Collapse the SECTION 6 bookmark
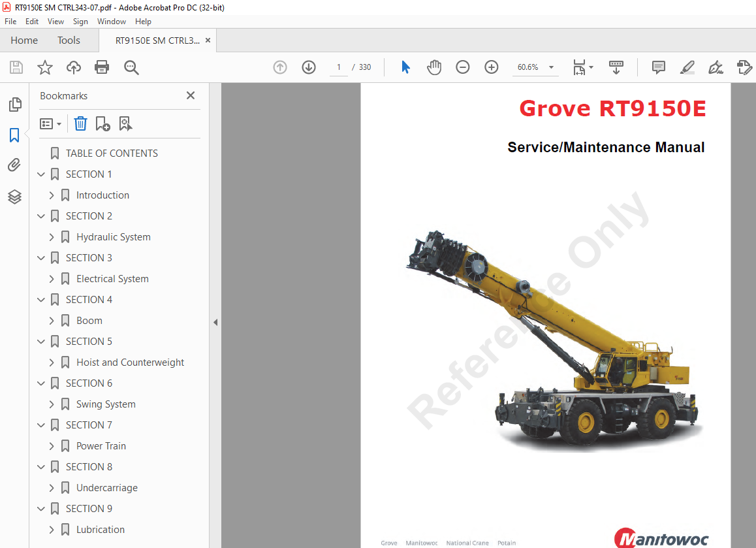Image resolution: width=756 pixels, height=548 pixels. pyautogui.click(x=41, y=383)
